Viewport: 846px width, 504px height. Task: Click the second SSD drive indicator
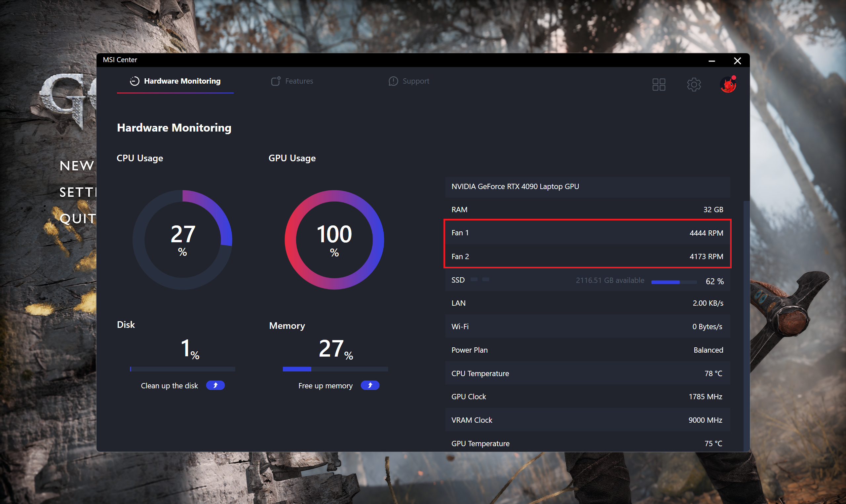click(x=486, y=280)
